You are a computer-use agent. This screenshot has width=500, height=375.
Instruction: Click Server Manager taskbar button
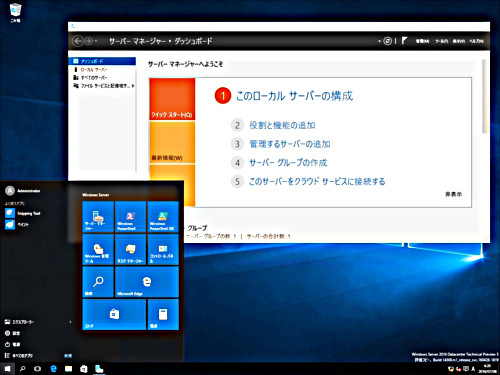[x=99, y=369]
